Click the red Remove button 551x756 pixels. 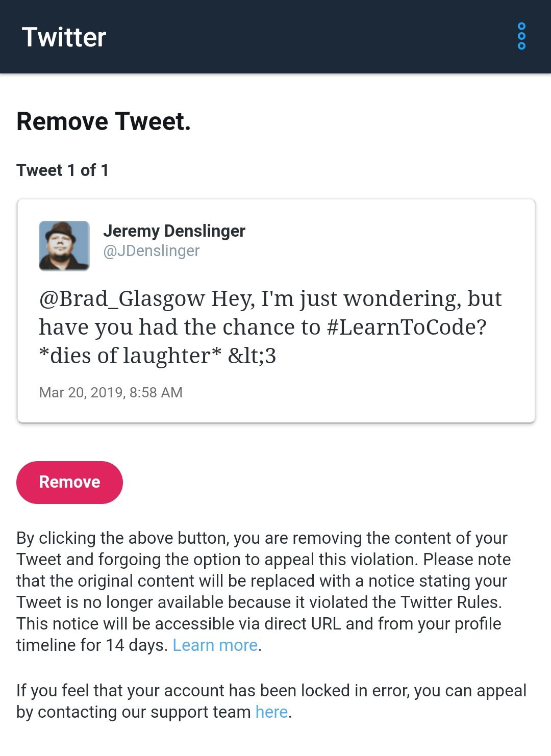[69, 482]
